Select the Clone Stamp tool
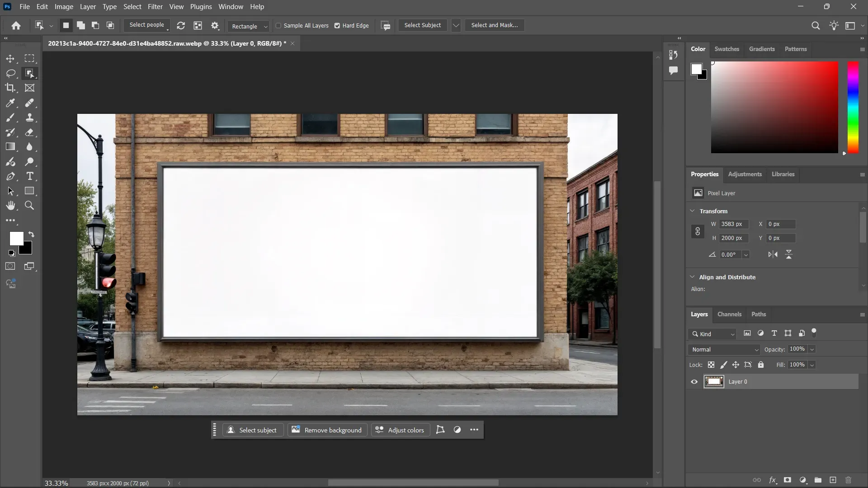The height and width of the screenshot is (488, 868). pyautogui.click(x=29, y=117)
